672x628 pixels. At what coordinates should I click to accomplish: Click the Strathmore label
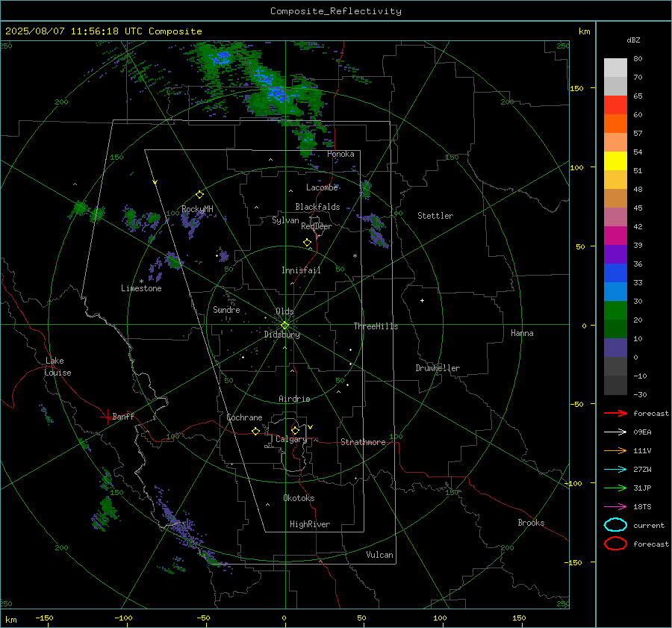click(x=363, y=442)
